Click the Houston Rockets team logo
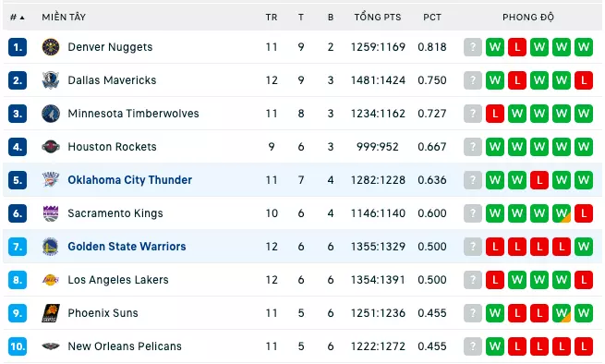Image resolution: width=605 pixels, height=364 pixels. pyautogui.click(x=51, y=147)
